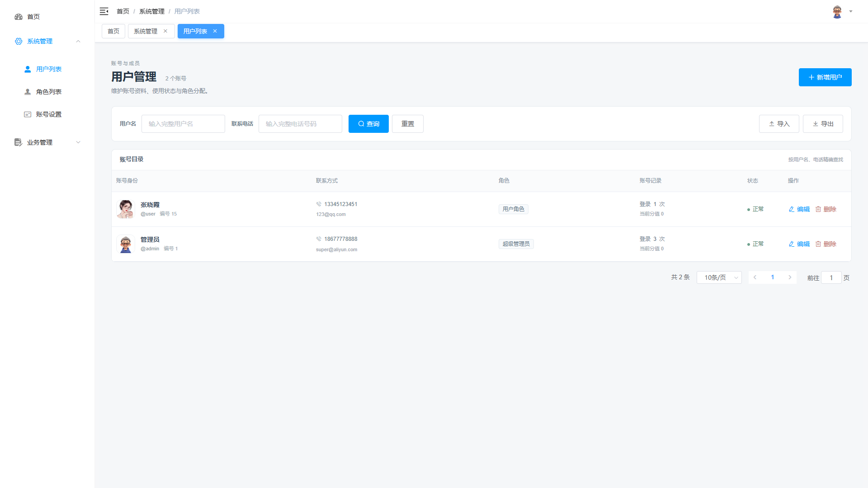Select page 1 in pagination
Screen dimensions: 868x488
773,277
